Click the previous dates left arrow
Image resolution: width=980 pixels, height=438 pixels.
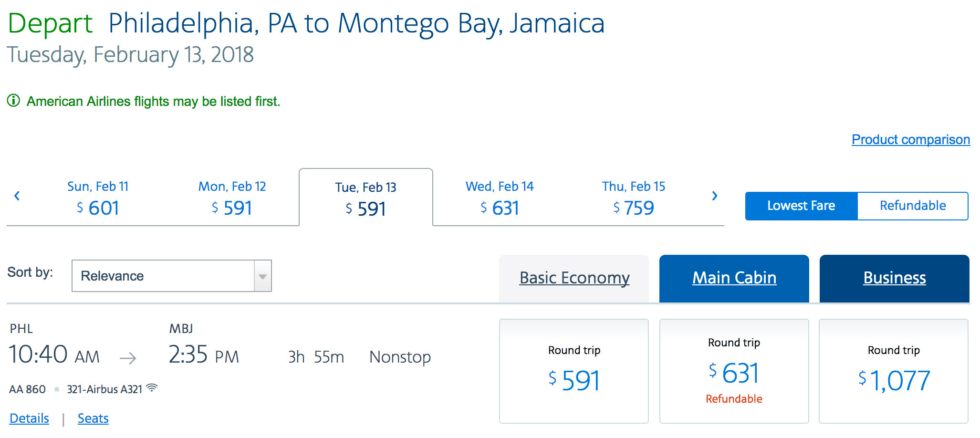[x=17, y=196]
